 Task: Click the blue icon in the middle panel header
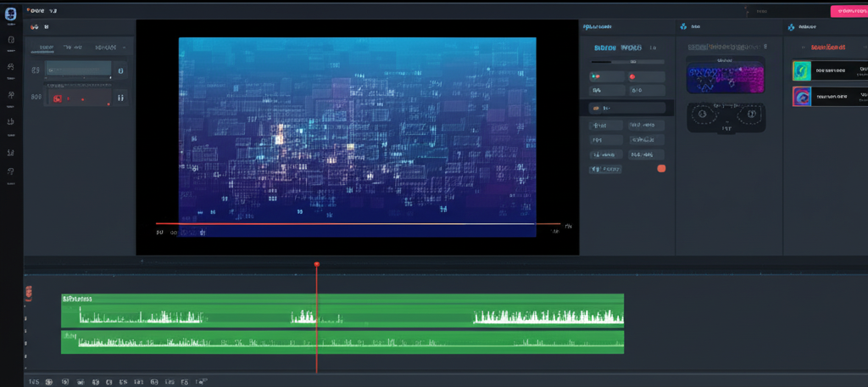[683, 26]
